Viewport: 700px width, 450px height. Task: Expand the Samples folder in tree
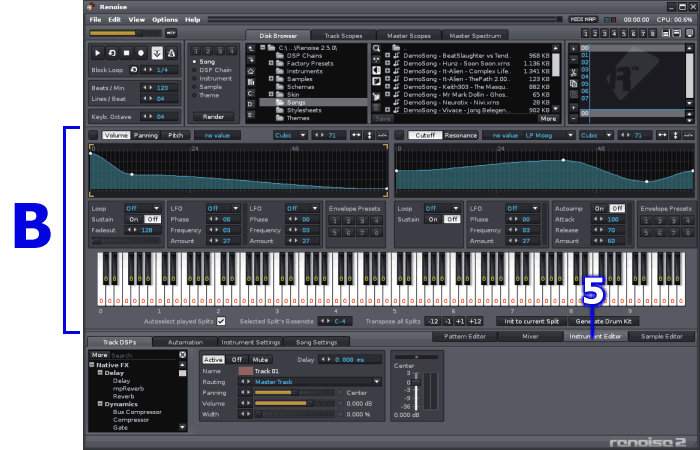point(271,79)
